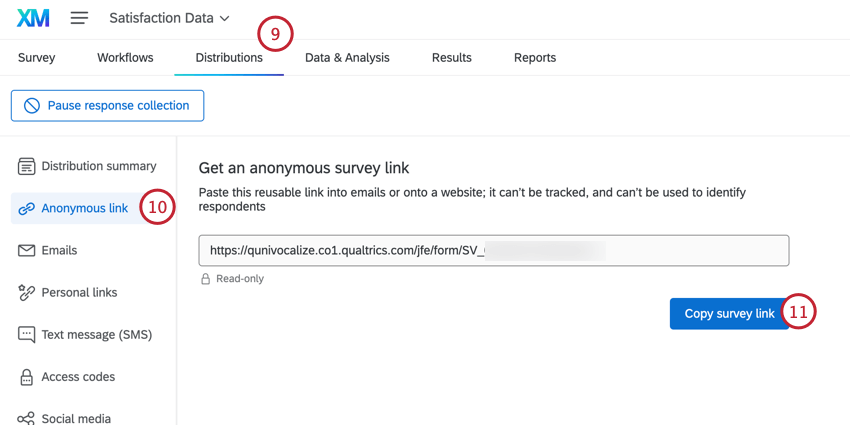The image size is (850, 425).
Task: Click the Access codes lock icon
Action: 27,377
